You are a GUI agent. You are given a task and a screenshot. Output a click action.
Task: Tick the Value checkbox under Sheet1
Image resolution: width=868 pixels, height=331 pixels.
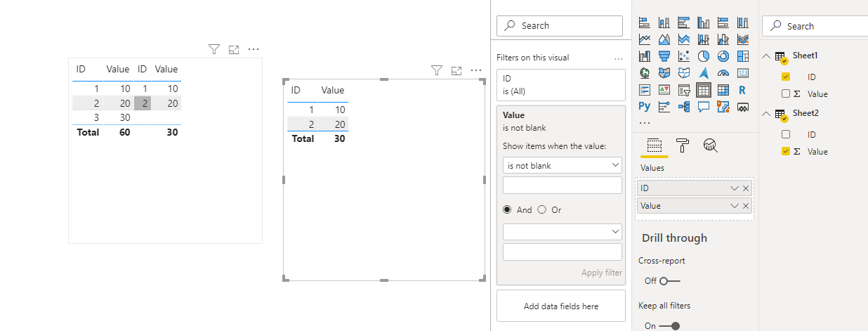[786, 93]
